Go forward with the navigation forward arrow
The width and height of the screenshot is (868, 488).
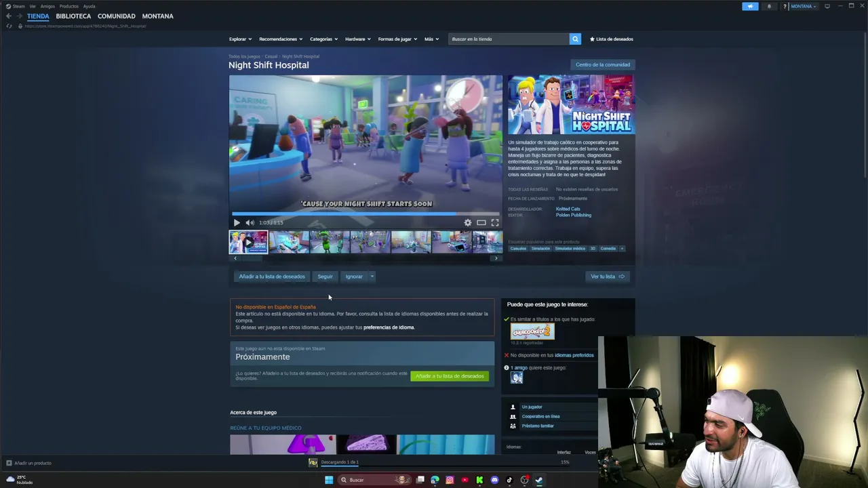19,16
